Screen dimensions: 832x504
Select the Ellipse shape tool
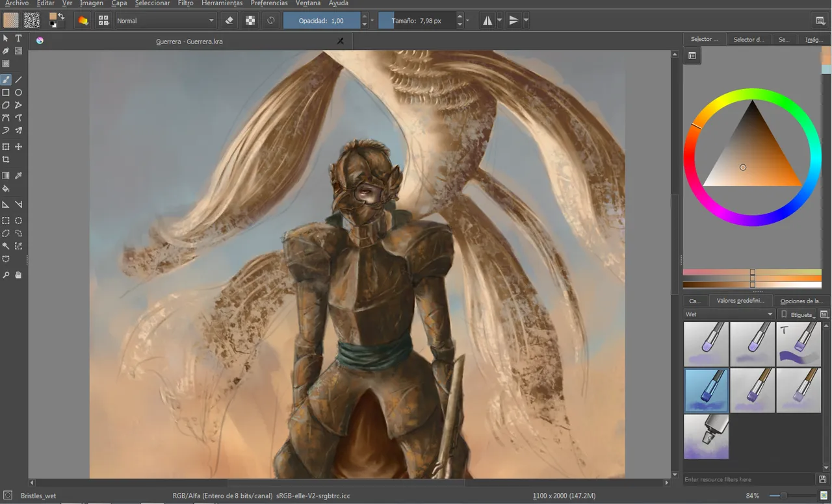tap(19, 93)
